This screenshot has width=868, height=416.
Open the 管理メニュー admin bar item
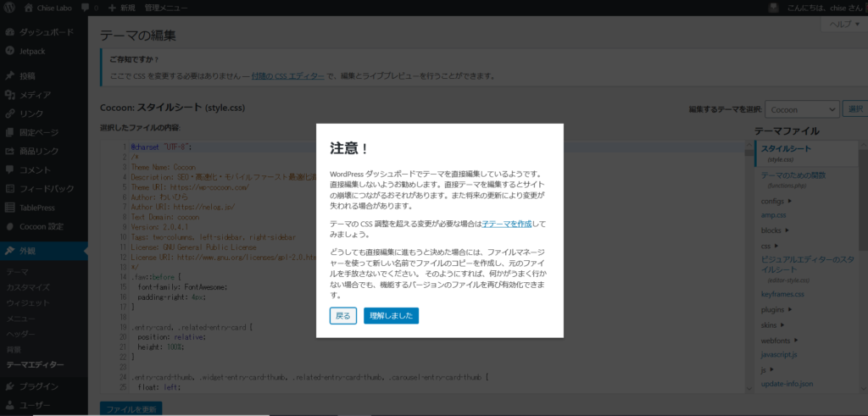pos(166,8)
